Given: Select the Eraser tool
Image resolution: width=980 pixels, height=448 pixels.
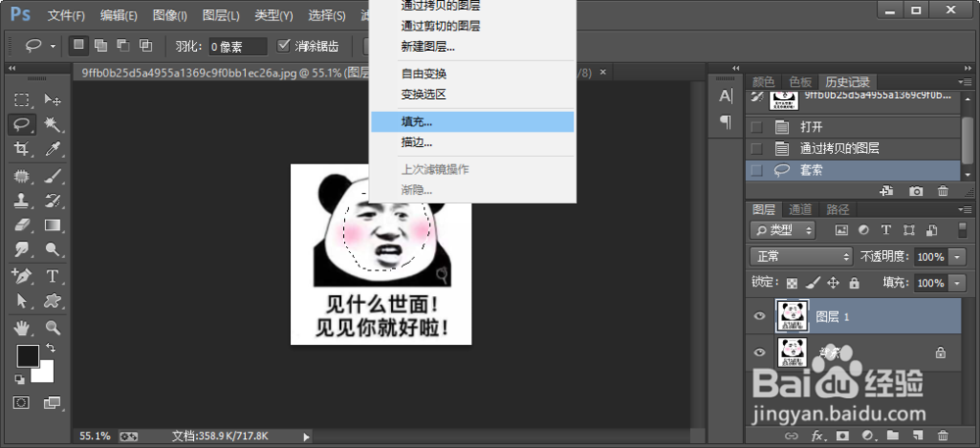Looking at the screenshot, I should [22, 224].
